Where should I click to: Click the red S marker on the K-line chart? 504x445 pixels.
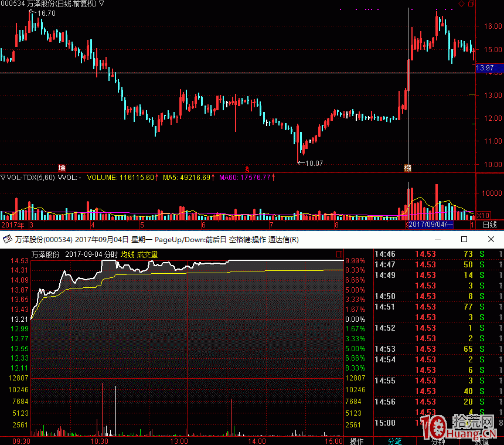247,169
